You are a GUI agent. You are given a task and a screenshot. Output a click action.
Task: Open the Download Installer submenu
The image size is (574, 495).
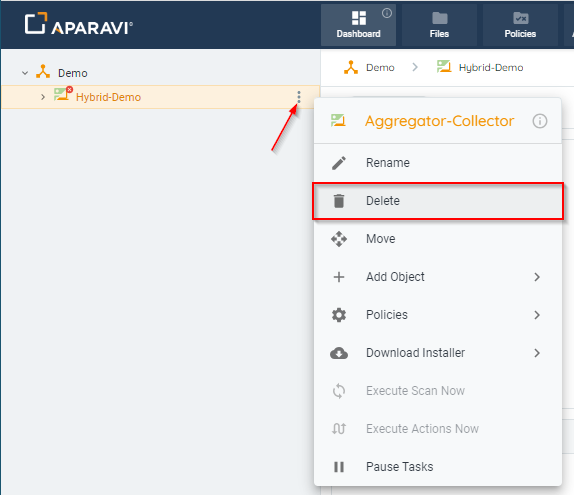(x=437, y=353)
